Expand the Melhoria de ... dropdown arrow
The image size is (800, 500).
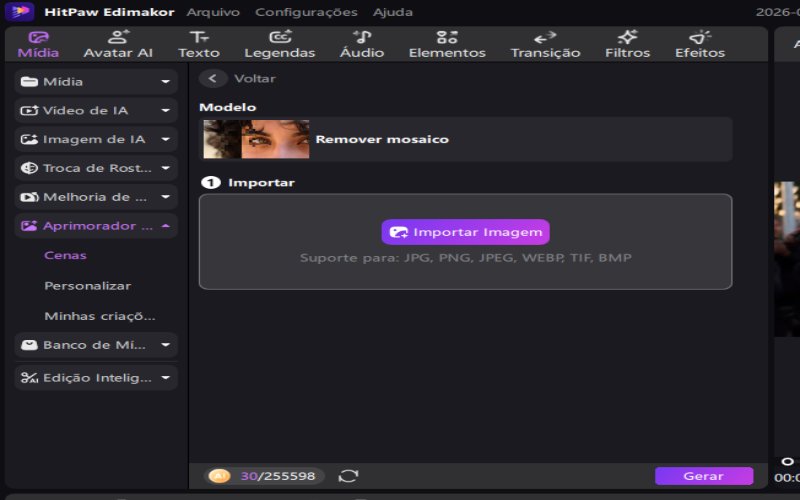pos(165,197)
